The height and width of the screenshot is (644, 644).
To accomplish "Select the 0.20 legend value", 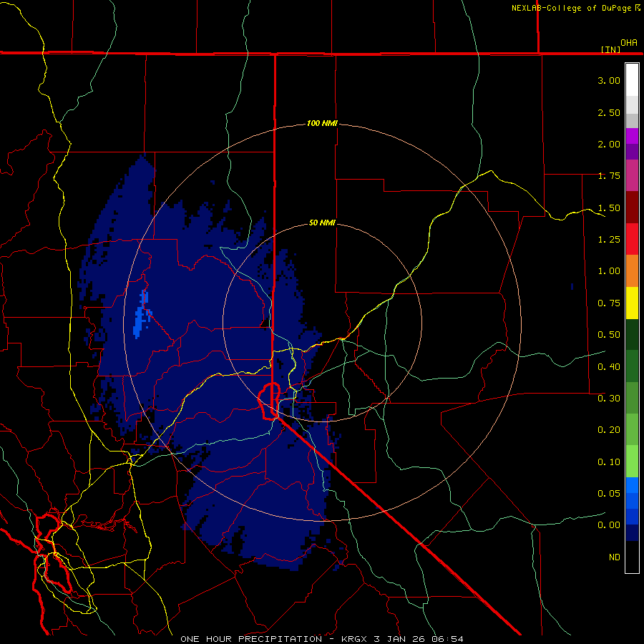I will 609,430.
